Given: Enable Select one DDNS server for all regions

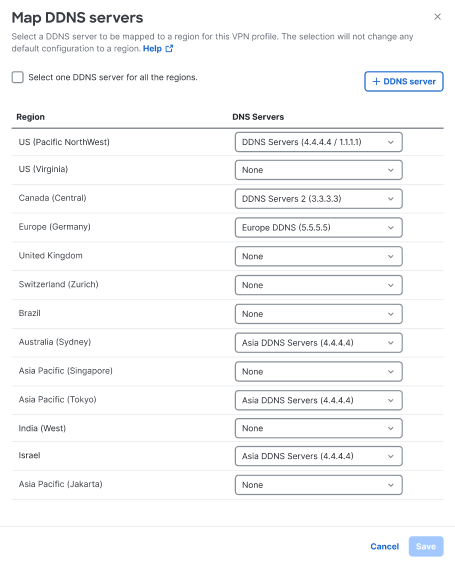Looking at the screenshot, I should click(x=18, y=77).
